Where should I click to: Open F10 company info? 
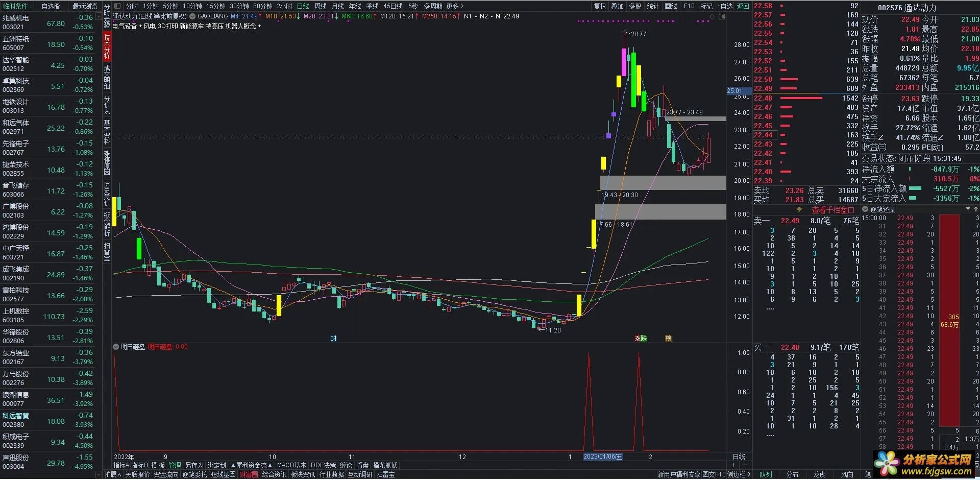pyautogui.click(x=689, y=6)
